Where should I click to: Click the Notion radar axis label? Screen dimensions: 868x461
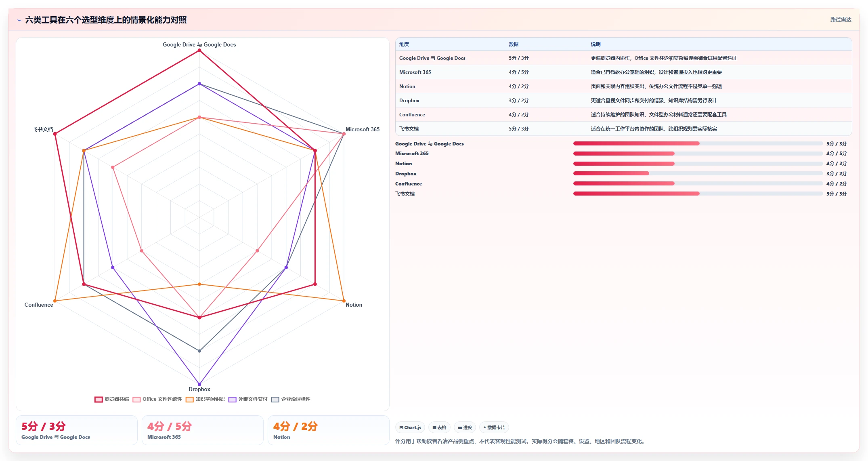point(354,305)
